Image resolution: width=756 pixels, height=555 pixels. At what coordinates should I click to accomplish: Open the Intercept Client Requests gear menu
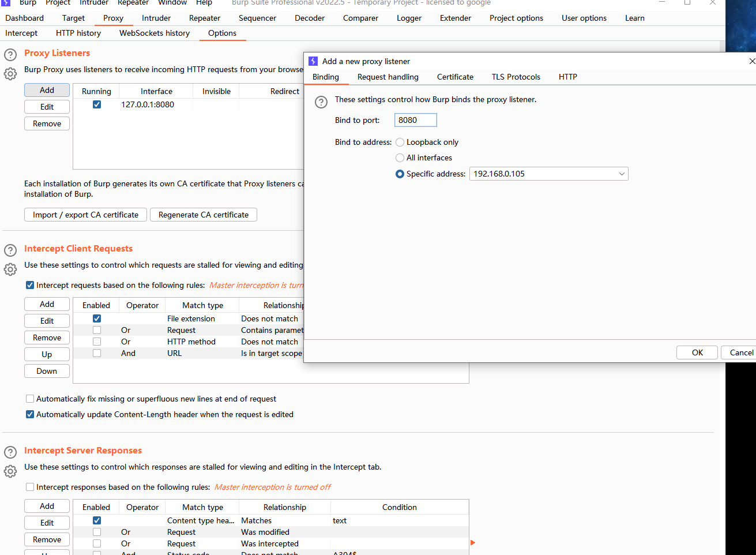(10, 269)
